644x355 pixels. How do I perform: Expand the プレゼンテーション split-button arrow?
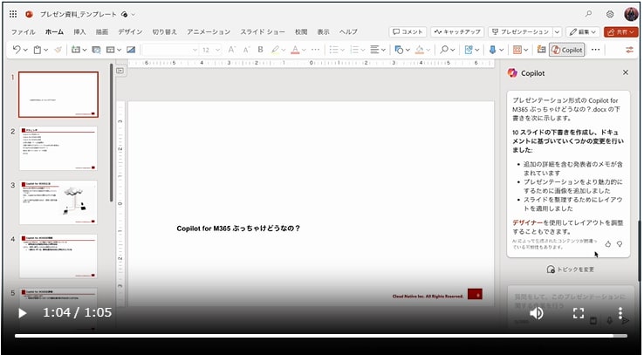click(558, 32)
